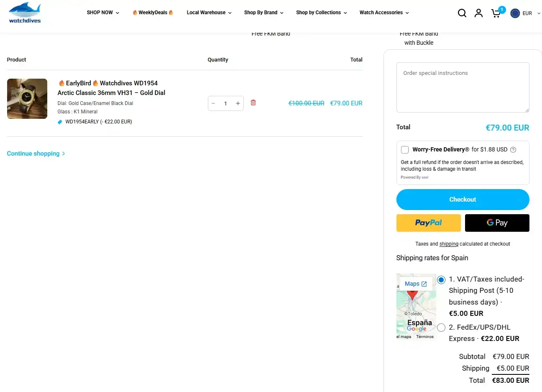The height and width of the screenshot is (392, 542).
Task: Click Worry-Free Delivery help question icon
Action: click(513, 150)
